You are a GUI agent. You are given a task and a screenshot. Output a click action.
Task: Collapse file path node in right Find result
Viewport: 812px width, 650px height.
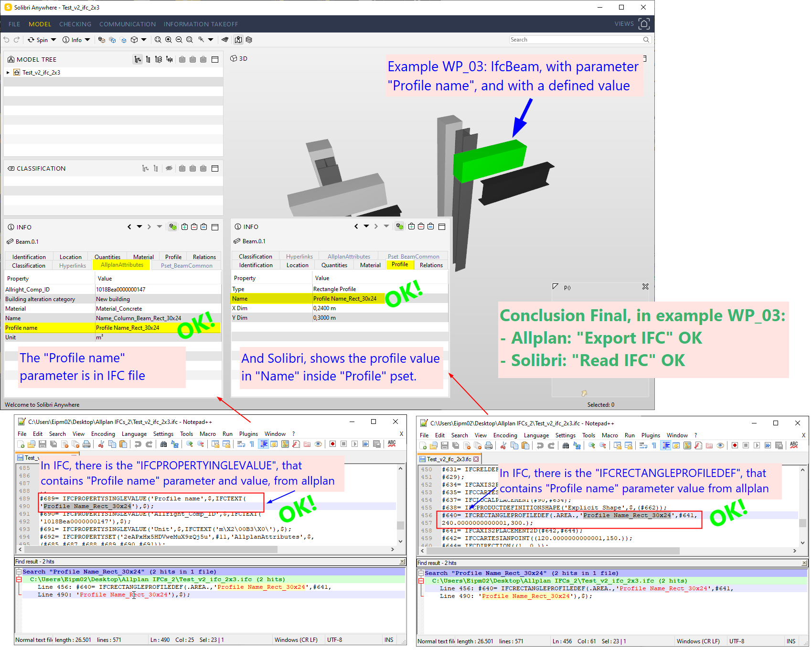tap(421, 581)
